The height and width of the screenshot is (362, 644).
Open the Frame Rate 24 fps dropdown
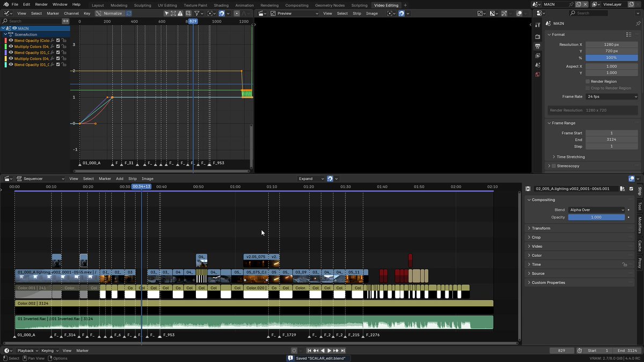612,97
